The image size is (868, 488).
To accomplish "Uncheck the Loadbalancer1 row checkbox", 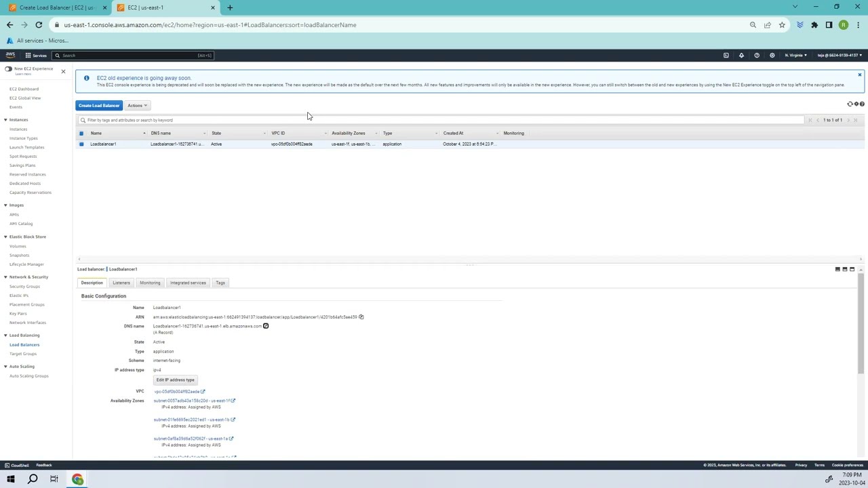I will pos(81,144).
